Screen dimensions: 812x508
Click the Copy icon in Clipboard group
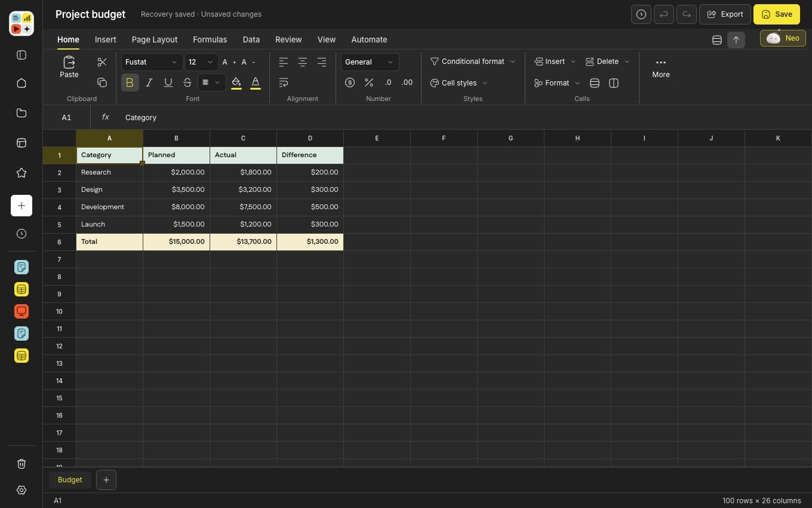tap(102, 82)
